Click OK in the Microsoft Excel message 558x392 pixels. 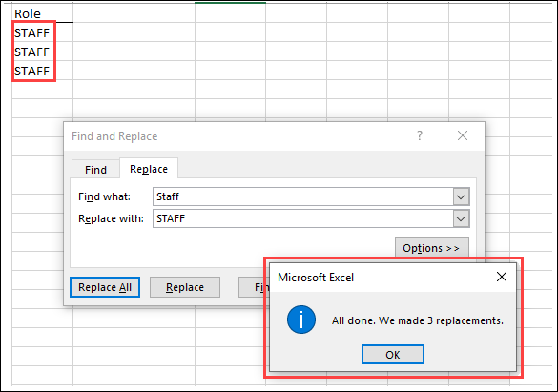pyautogui.click(x=393, y=354)
